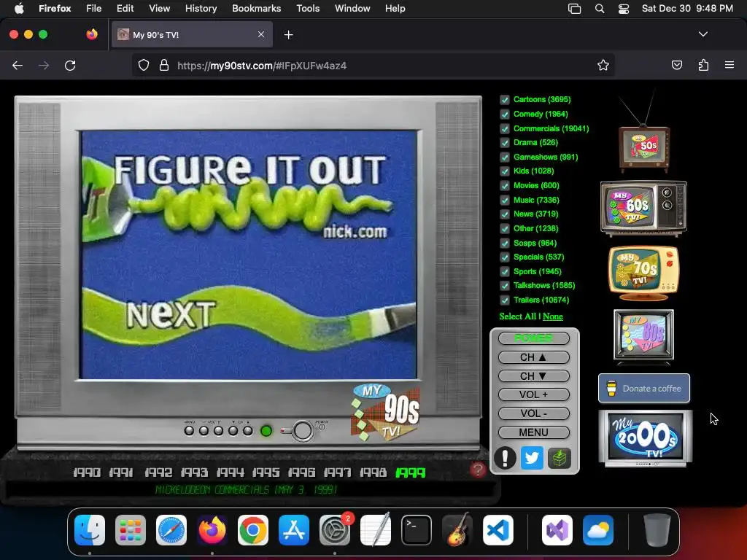This screenshot has width=747, height=560.
Task: Uncheck the Music (7336) checkbox
Action: coord(505,200)
